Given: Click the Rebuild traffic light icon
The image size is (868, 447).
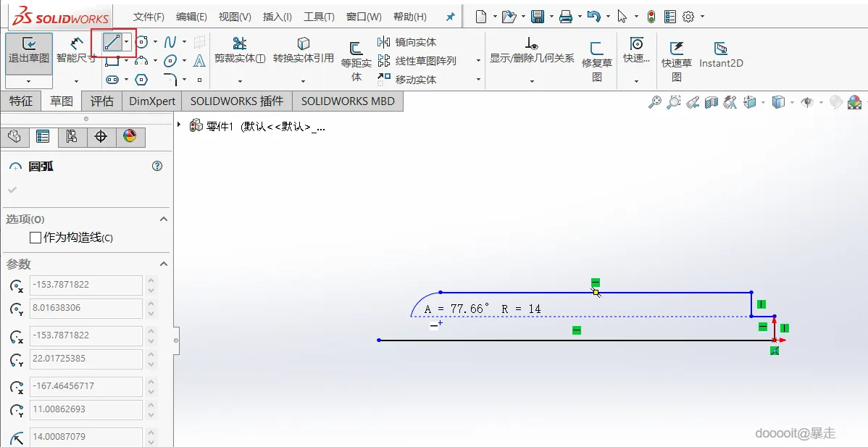Looking at the screenshot, I should click(x=651, y=17).
